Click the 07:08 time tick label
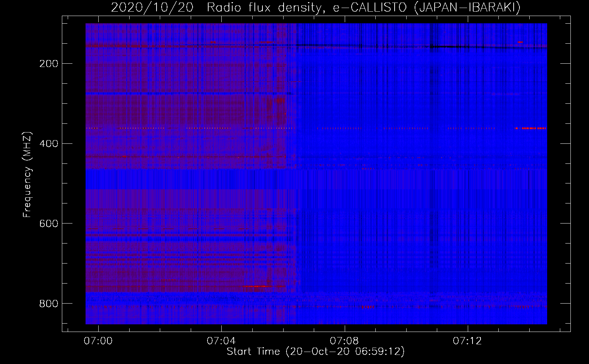589x364 pixels. [x=344, y=341]
